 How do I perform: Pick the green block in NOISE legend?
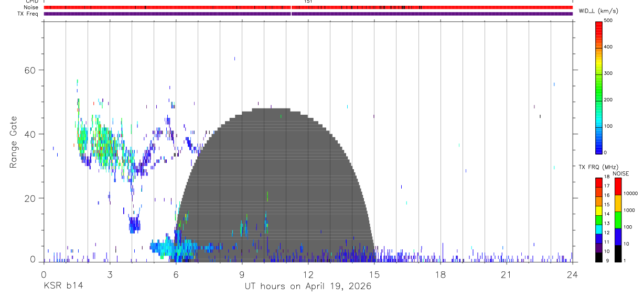618,220
